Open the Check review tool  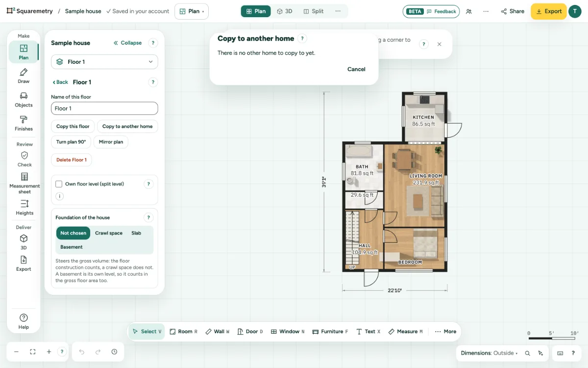(24, 159)
